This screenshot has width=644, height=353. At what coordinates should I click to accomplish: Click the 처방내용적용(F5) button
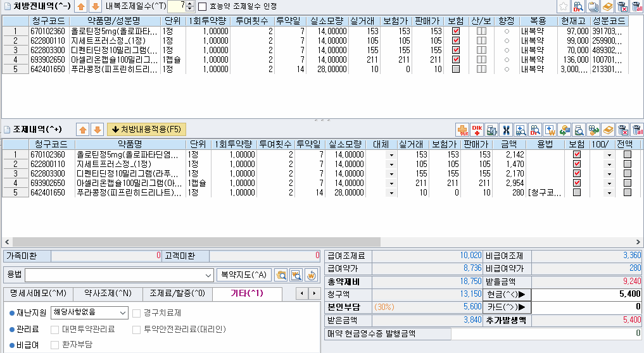tap(146, 130)
